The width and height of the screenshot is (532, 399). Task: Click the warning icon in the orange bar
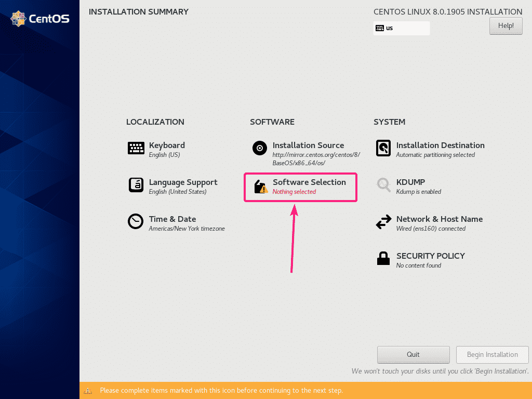coord(88,391)
